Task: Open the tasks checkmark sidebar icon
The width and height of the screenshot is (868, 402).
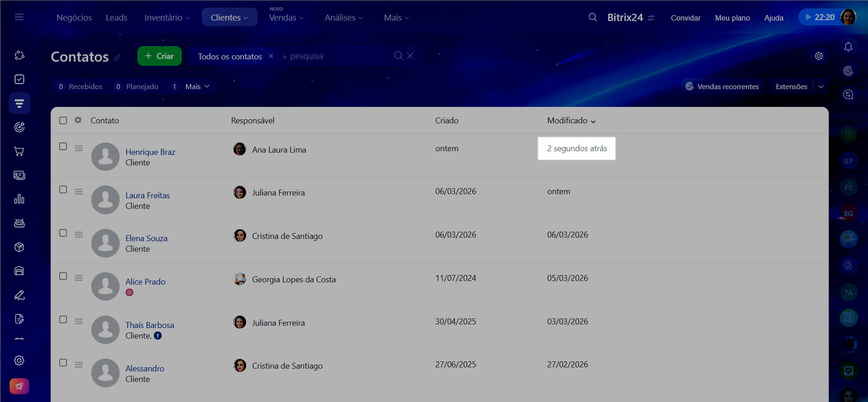Action: click(x=19, y=79)
